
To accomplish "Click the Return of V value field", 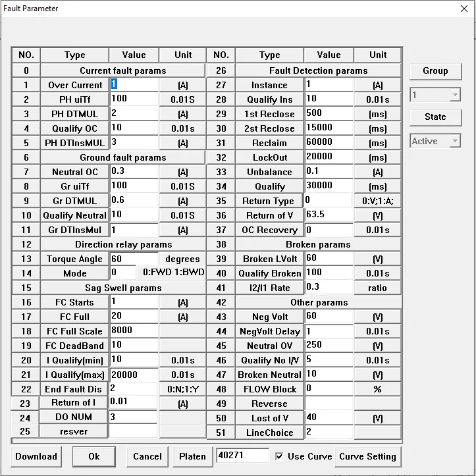I will (x=329, y=215).
